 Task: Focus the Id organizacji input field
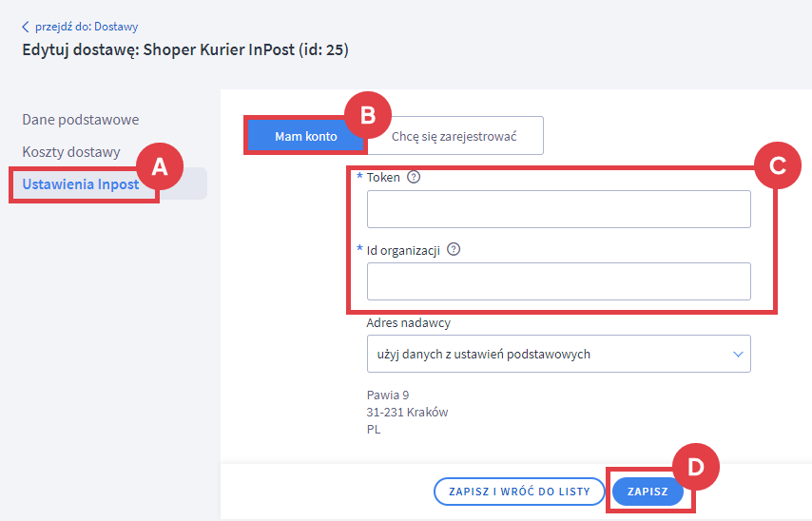pyautogui.click(x=559, y=281)
